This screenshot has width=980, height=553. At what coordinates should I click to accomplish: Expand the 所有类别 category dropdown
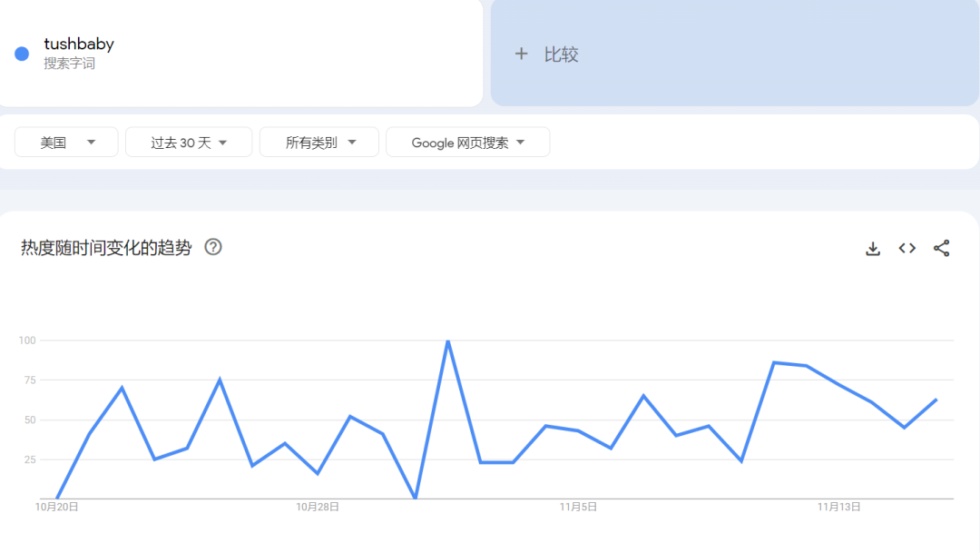point(319,143)
